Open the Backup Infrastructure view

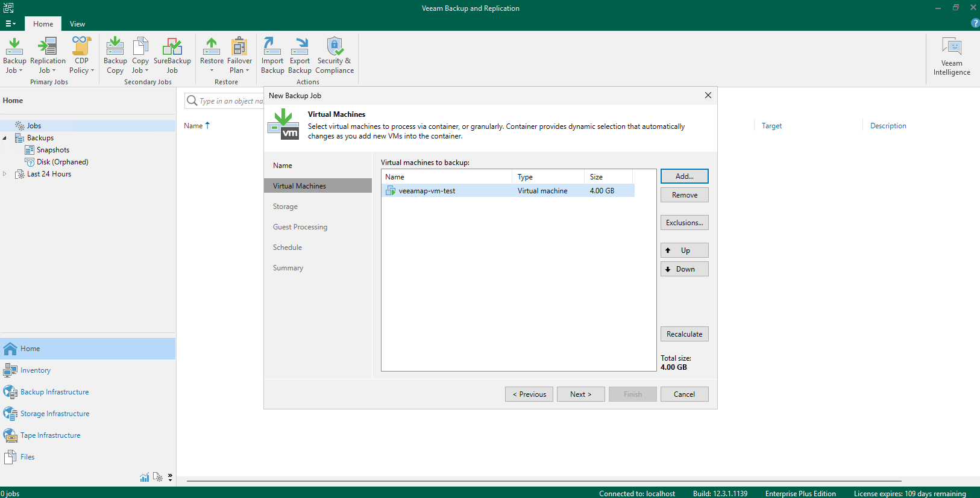pyautogui.click(x=88, y=392)
